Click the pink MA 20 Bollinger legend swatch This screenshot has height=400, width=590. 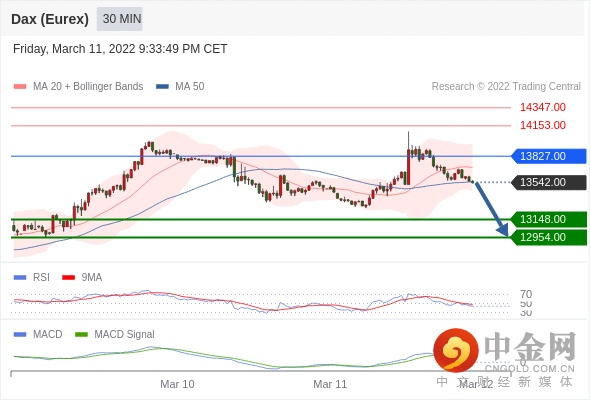pos(20,87)
